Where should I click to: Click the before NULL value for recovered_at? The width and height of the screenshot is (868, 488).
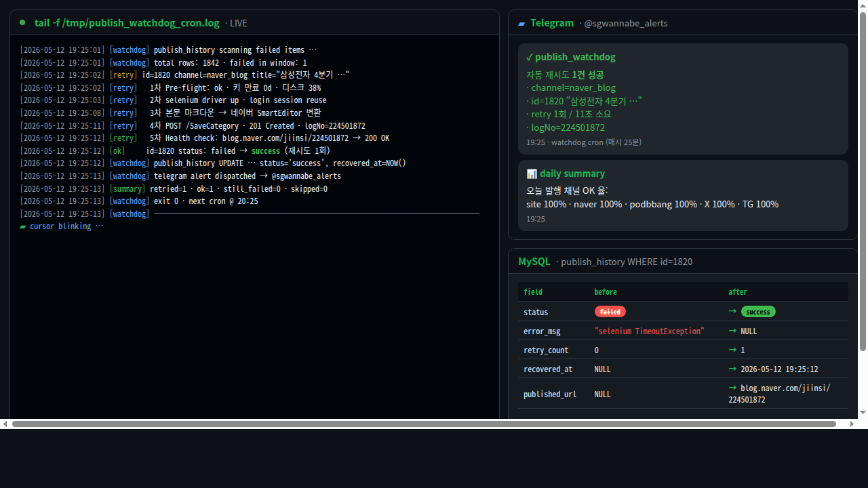point(603,369)
